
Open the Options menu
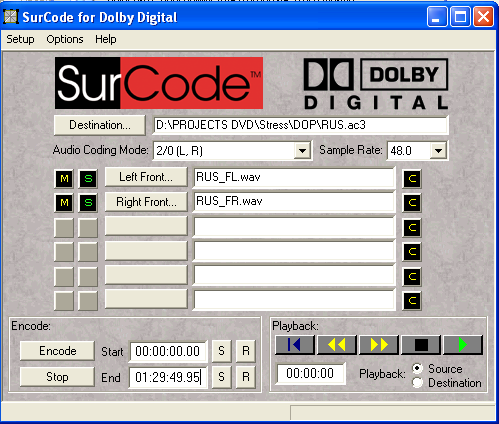pos(65,39)
